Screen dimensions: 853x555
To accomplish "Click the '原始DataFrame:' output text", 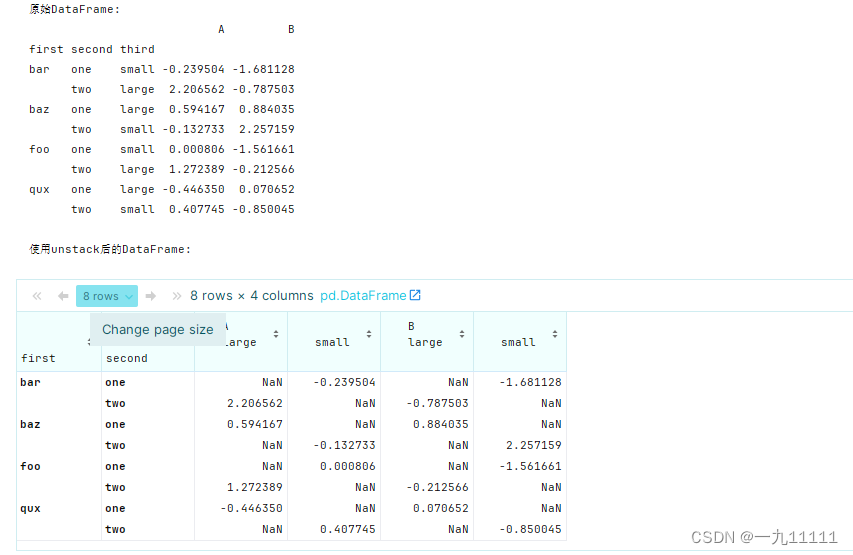I will click(x=75, y=9).
